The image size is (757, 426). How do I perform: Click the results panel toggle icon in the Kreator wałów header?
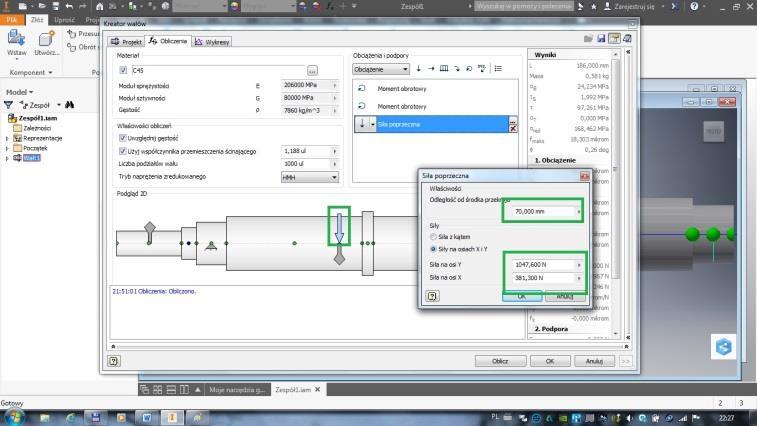tap(614, 39)
